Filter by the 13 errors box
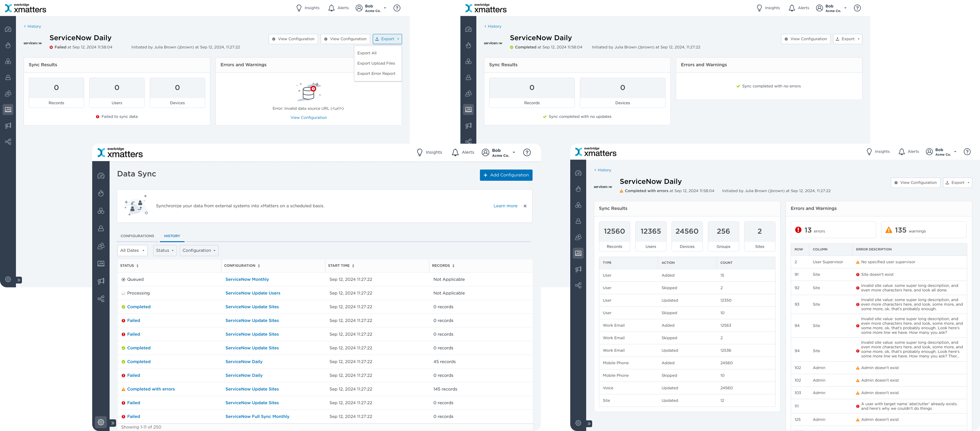This screenshot has width=980, height=431. 833,230
